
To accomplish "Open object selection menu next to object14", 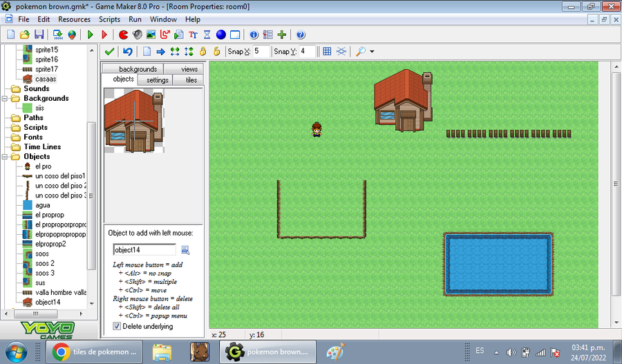I will pos(185,250).
